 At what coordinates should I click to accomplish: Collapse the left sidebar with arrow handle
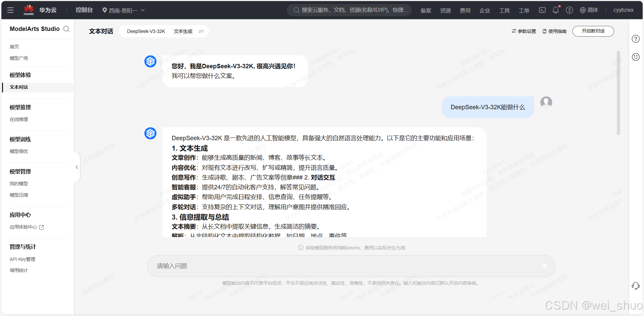point(77,167)
